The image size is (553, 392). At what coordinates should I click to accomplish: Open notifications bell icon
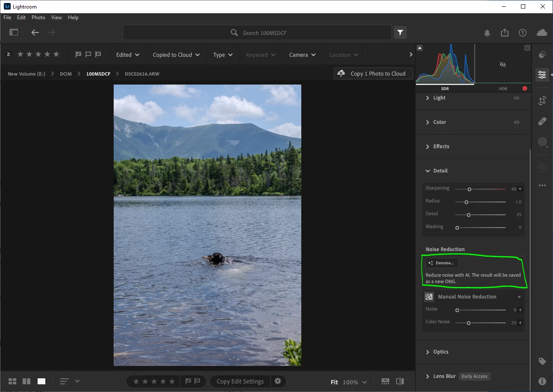tap(487, 33)
